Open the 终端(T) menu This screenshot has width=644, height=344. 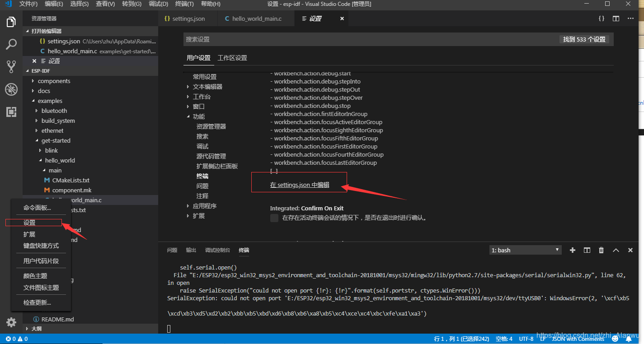coord(184,4)
